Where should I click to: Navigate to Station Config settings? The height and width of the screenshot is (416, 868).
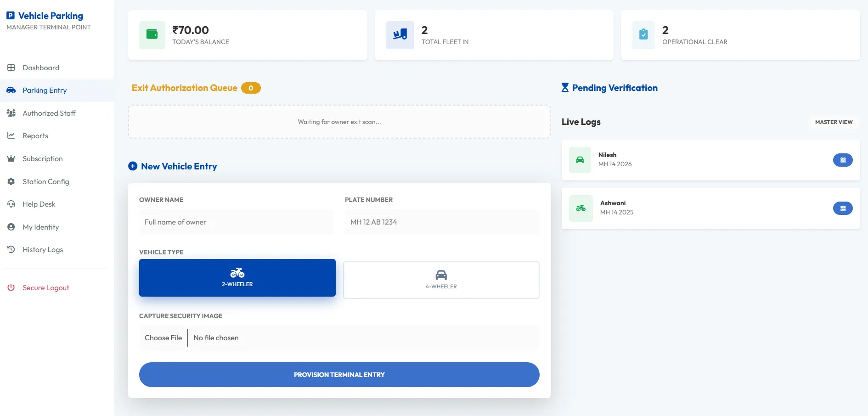tap(46, 182)
